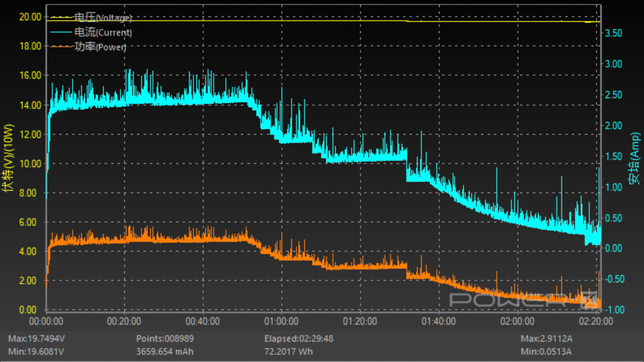Click the 01:40:00 time axis marker
Image resolution: width=644 pixels, height=362 pixels.
click(438, 321)
